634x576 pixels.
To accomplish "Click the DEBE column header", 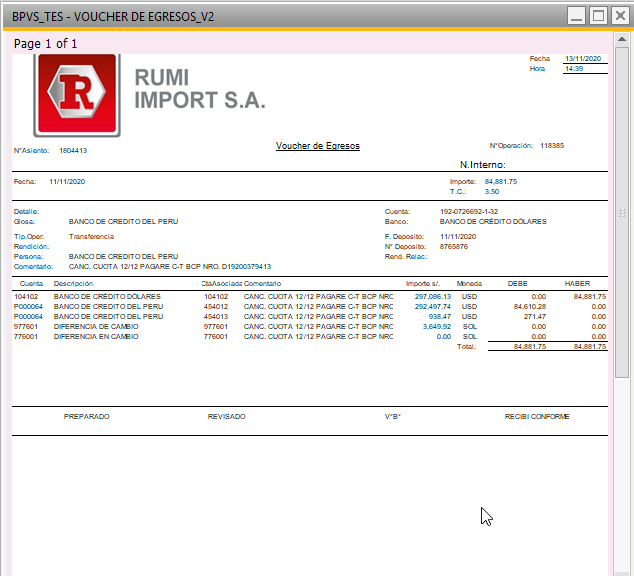I will (x=518, y=284).
